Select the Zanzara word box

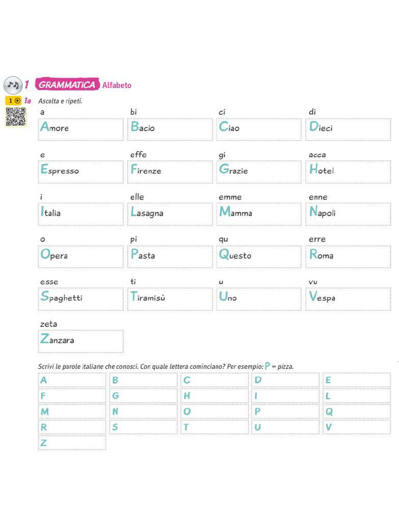81,341
